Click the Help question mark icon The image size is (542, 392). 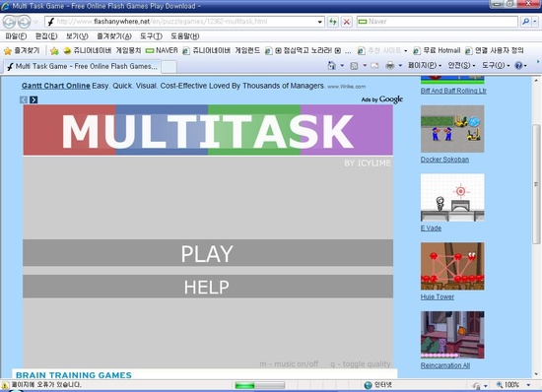pyautogui.click(x=518, y=65)
